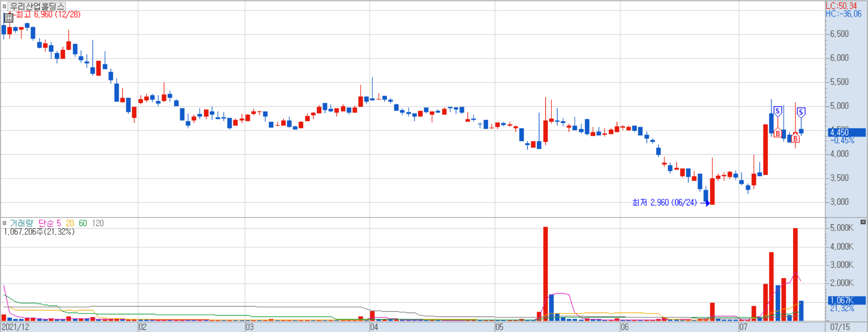
Task: Click the second blue S sell marker
Action: click(801, 112)
